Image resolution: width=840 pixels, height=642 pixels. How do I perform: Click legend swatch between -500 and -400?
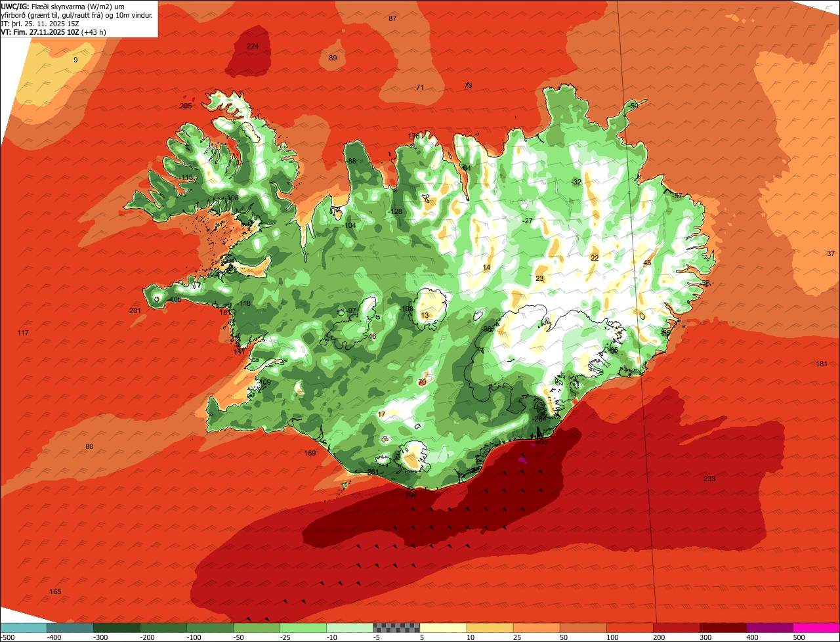[24, 628]
